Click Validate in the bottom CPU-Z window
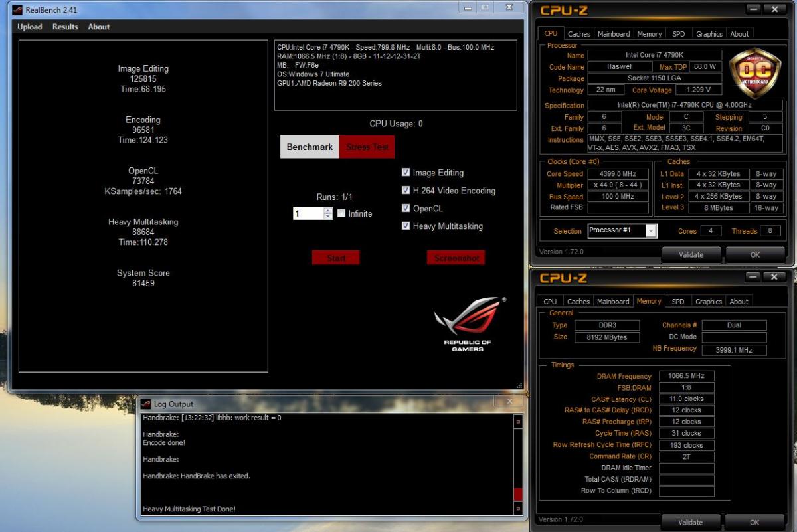797x532 pixels. tap(691, 523)
